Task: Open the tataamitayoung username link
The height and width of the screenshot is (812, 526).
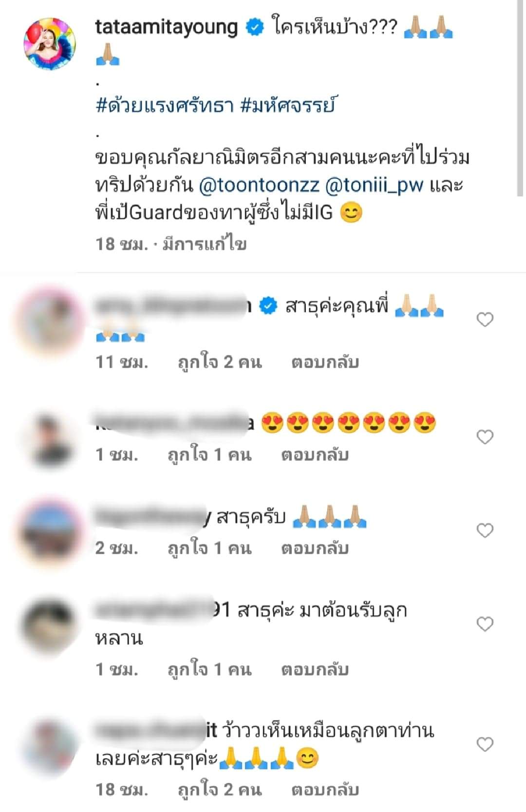Action: click(x=166, y=27)
